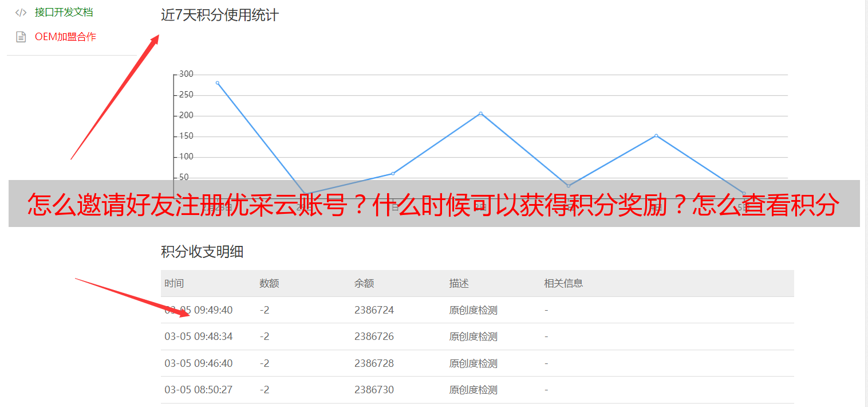Click the 100 y-axis label
Screen dimensions: 868x407
point(186,156)
